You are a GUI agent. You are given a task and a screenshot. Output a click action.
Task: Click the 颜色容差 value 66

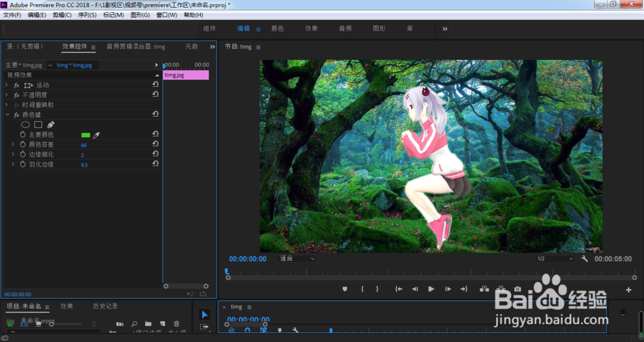tap(84, 145)
